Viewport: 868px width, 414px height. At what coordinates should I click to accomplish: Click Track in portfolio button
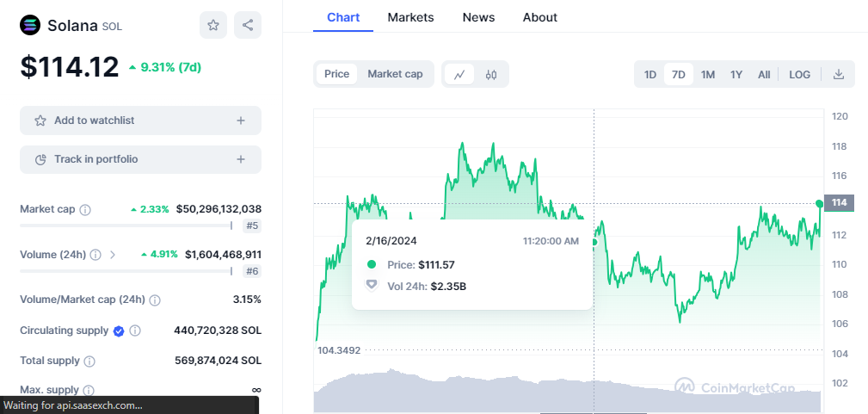[140, 159]
